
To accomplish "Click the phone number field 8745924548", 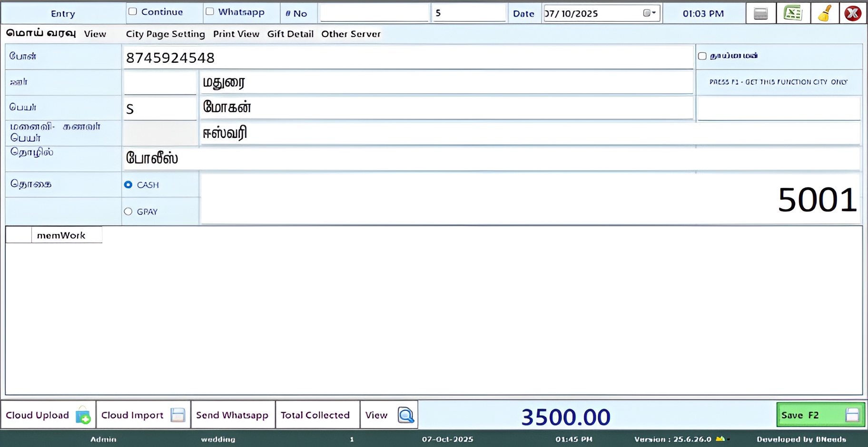I will coord(407,58).
